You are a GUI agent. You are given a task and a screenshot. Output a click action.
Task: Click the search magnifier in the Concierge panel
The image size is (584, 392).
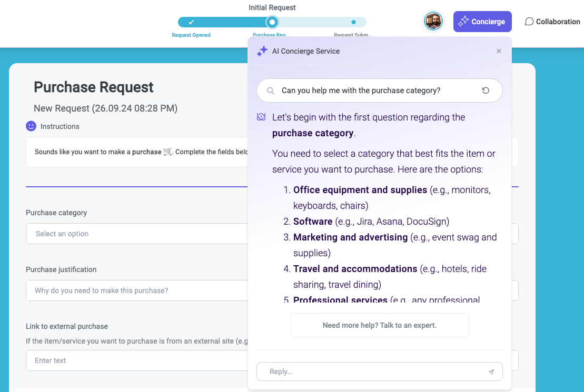pyautogui.click(x=270, y=90)
